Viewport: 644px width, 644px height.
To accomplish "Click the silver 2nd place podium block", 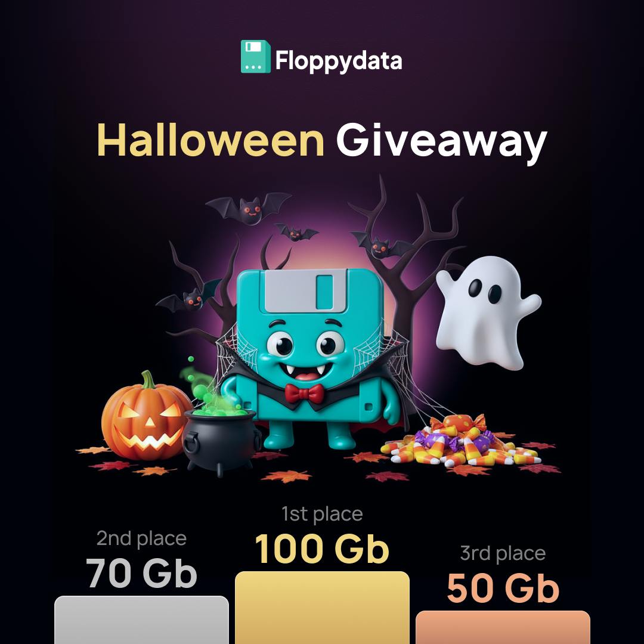I will pyautogui.click(x=141, y=620).
